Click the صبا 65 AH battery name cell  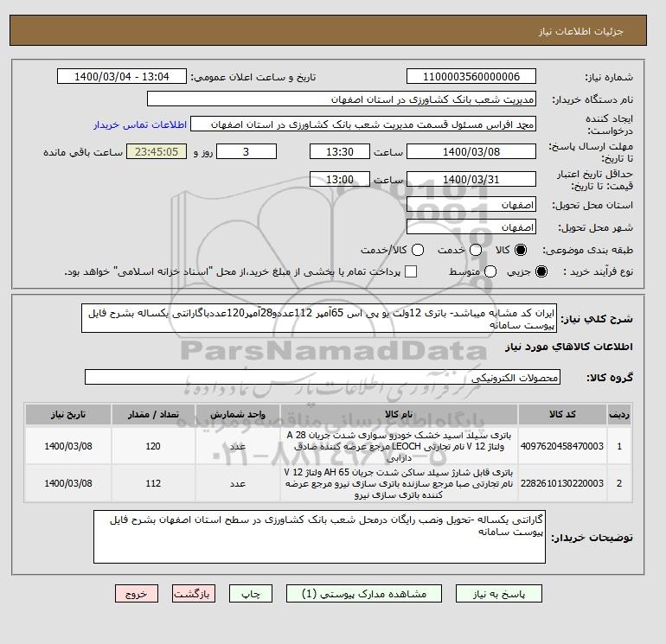click(x=399, y=483)
